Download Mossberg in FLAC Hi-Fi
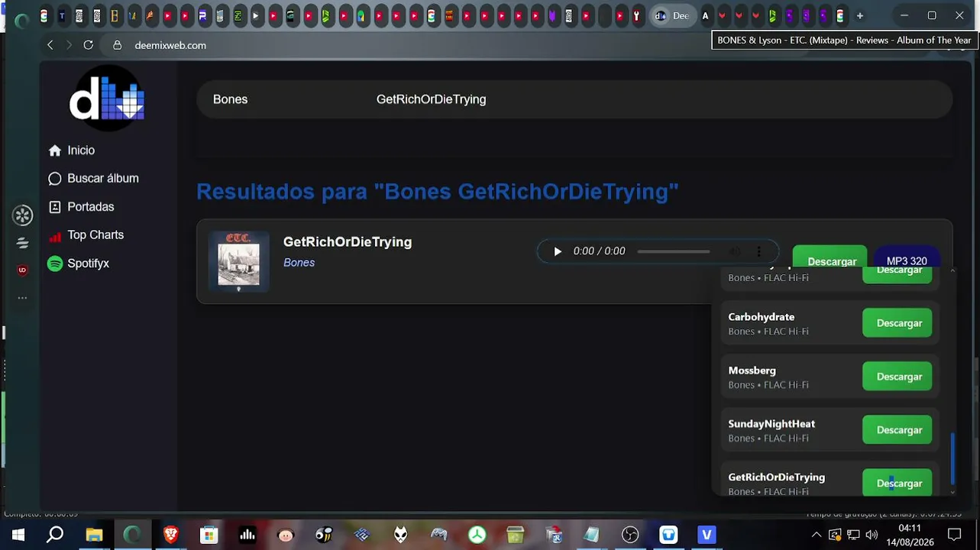 [898, 377]
